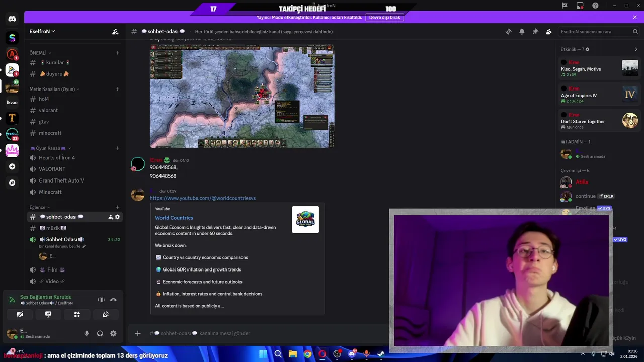Screen dimensions: 644x362
Task: Open Age of Empires IV activity card
Action: point(599,94)
